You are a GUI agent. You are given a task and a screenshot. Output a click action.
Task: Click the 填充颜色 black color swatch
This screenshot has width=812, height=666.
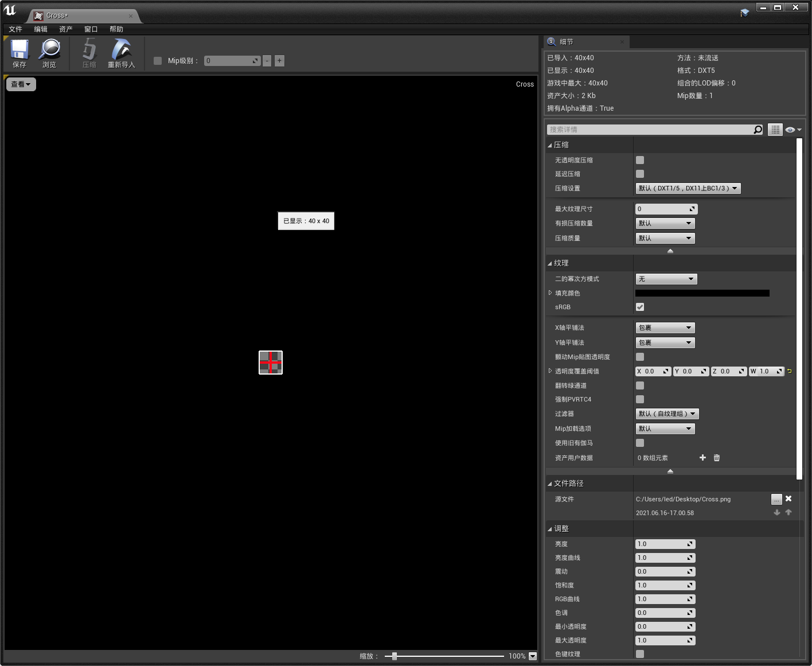pyautogui.click(x=702, y=293)
